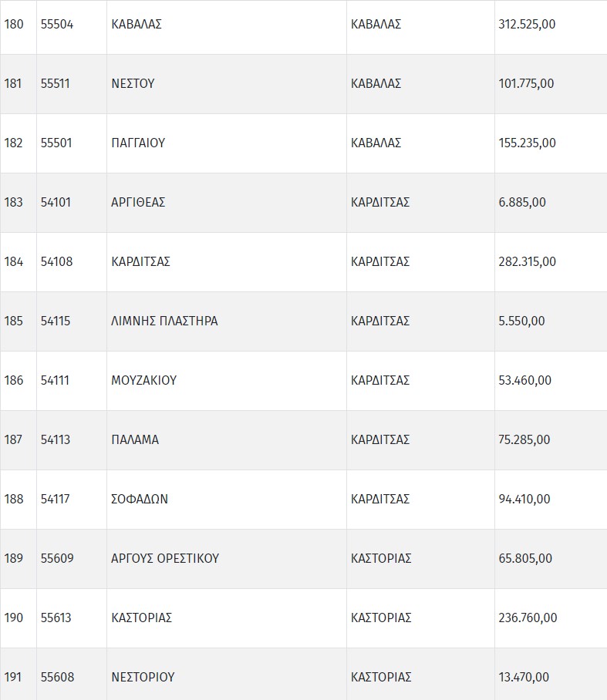Select the amount 5.550,00

pos(521,321)
